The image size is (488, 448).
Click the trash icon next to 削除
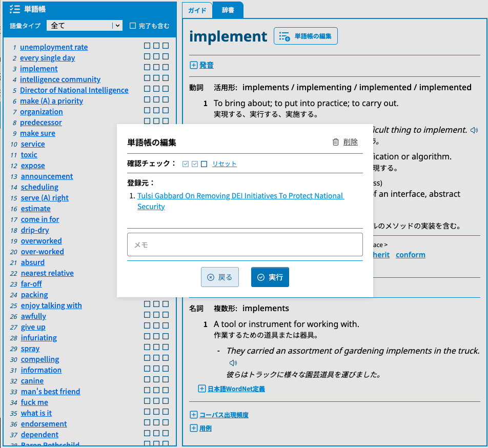(336, 142)
